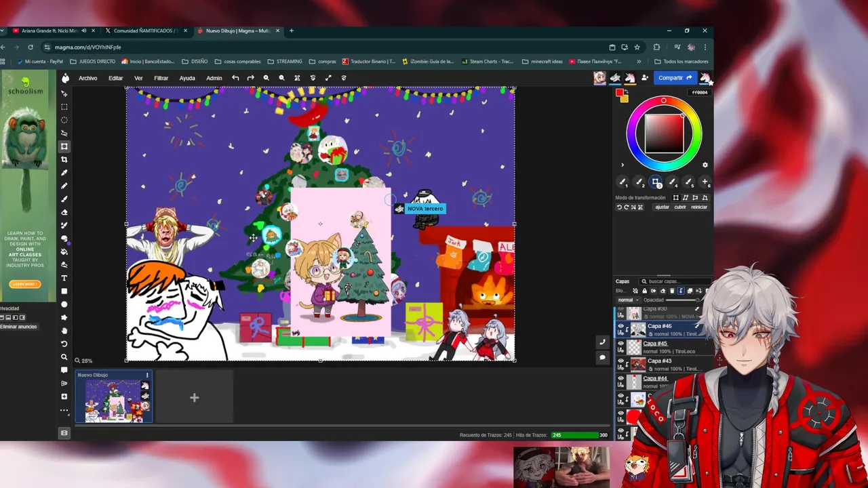The image size is (868, 488).
Task: Click the yellow background color swatch
Action: point(625,99)
